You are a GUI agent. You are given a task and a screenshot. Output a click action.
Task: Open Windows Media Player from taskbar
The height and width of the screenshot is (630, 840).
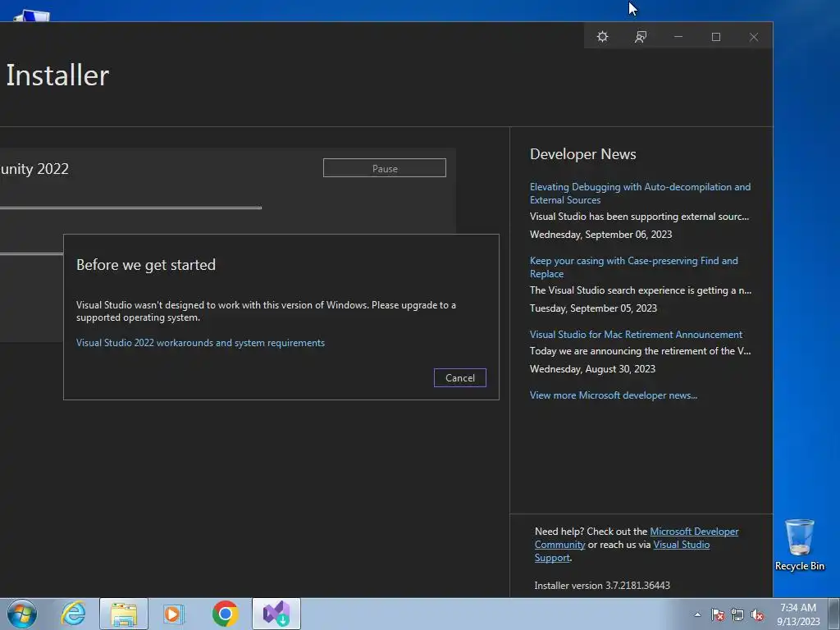click(174, 614)
